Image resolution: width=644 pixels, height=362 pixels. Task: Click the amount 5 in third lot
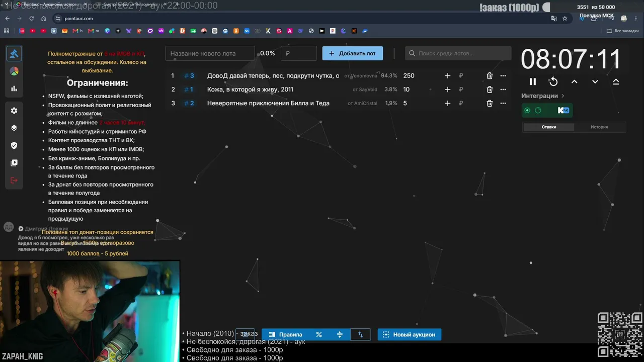(x=405, y=103)
